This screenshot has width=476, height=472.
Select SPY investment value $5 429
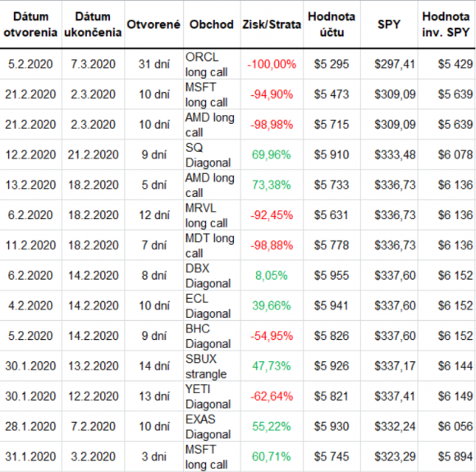(455, 64)
